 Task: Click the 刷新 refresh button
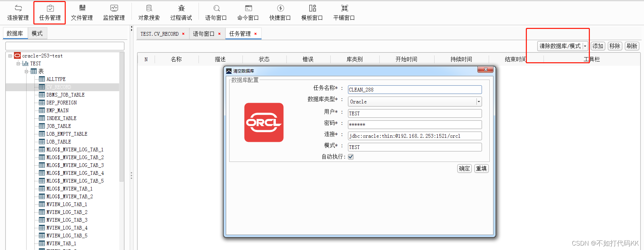632,46
